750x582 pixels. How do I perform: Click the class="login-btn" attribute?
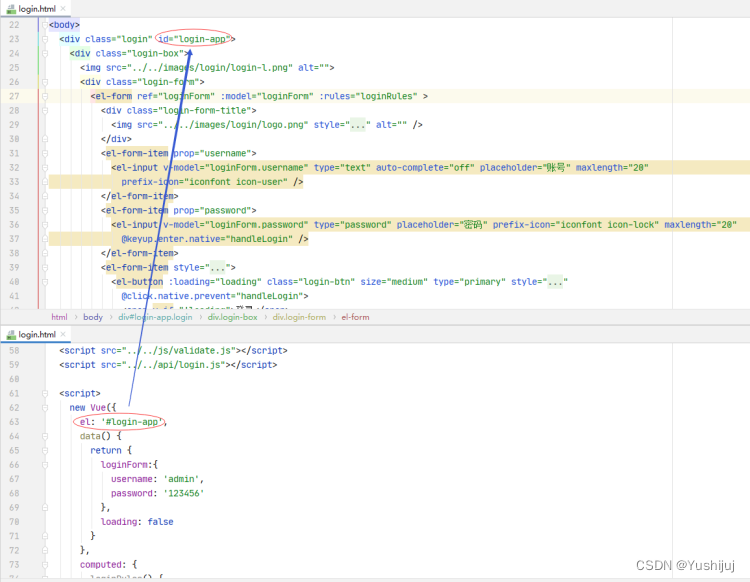(311, 282)
